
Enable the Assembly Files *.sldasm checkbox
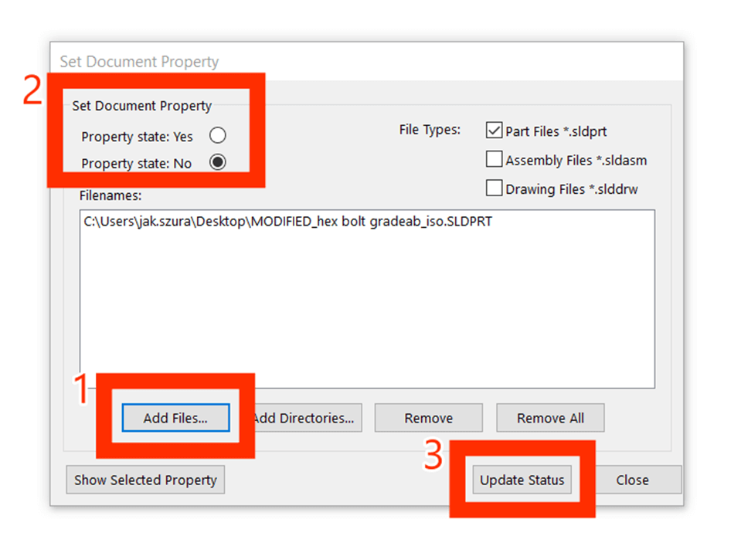pyautogui.click(x=494, y=160)
